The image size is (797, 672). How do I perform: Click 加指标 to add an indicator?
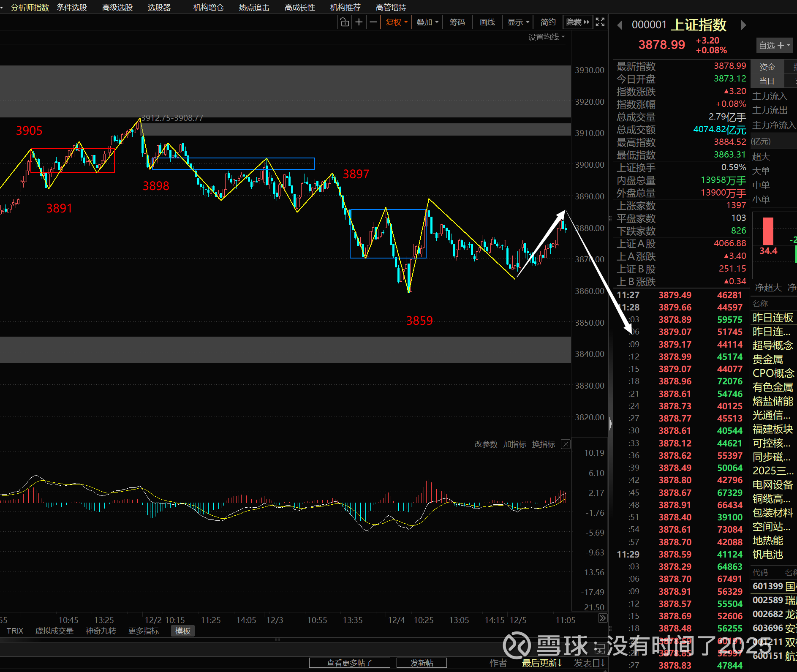pyautogui.click(x=515, y=444)
